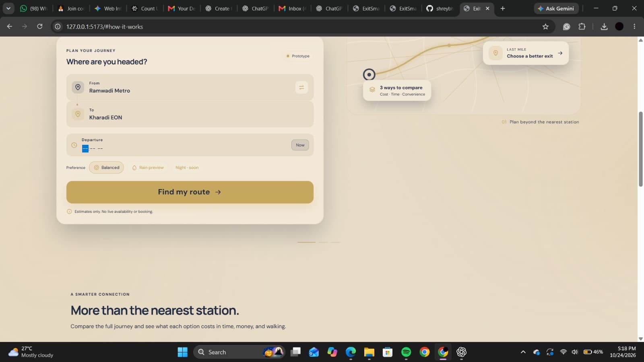Click the From field with Ramwadi Metro

[190, 87]
